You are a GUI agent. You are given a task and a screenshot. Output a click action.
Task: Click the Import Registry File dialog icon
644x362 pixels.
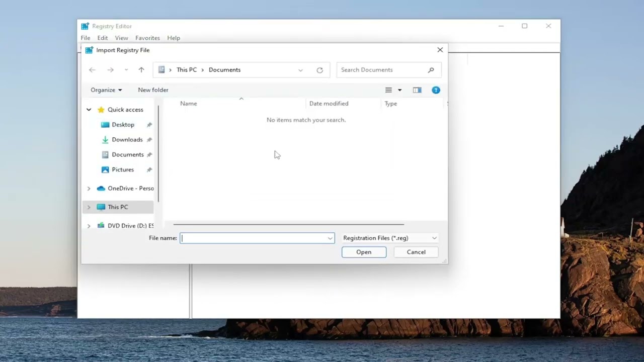coord(89,50)
